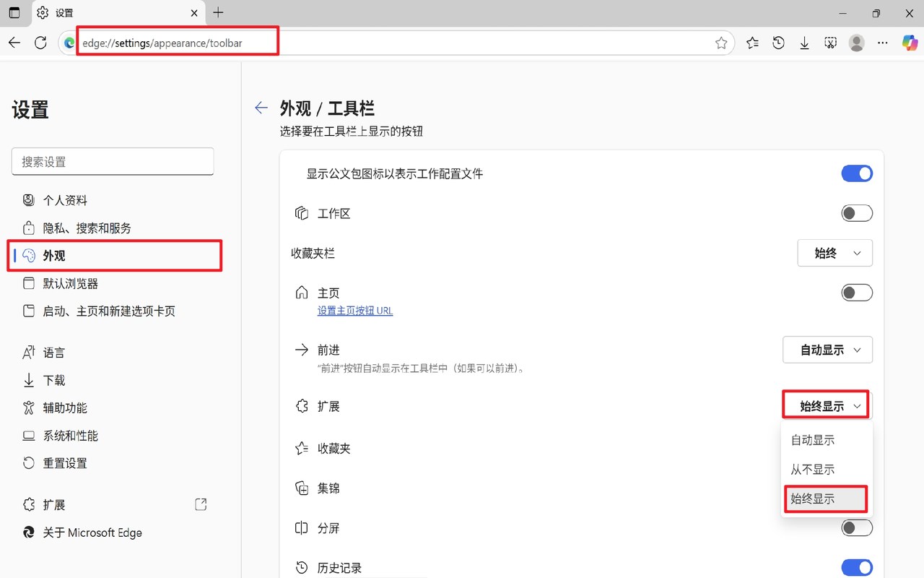Turn on the 主页 toggle switch
924x578 pixels.
click(x=856, y=292)
